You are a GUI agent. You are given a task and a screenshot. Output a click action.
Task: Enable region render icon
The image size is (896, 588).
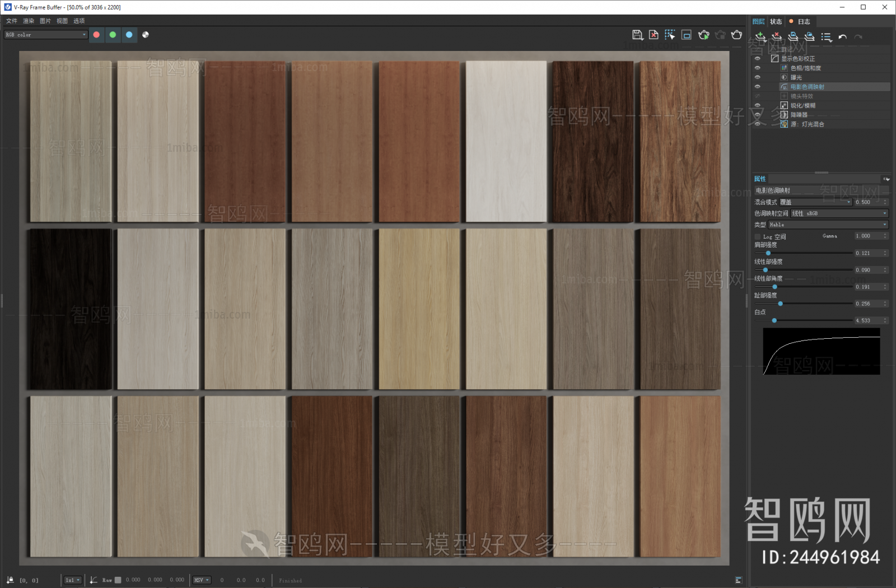point(687,35)
